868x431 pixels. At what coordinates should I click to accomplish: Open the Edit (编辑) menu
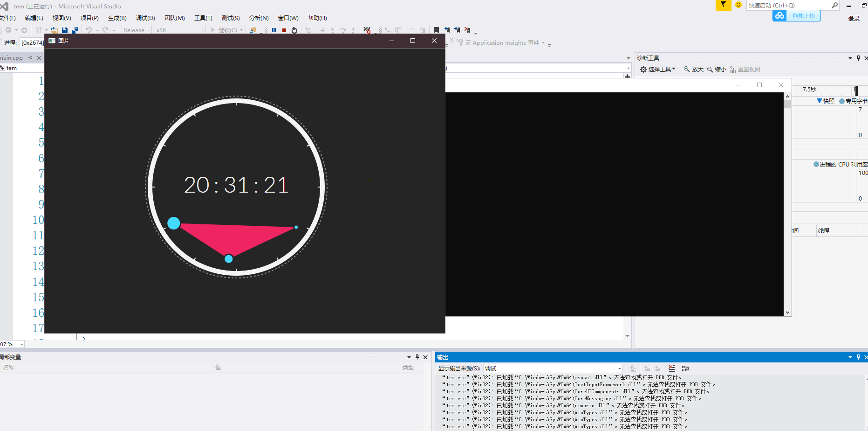pos(34,18)
